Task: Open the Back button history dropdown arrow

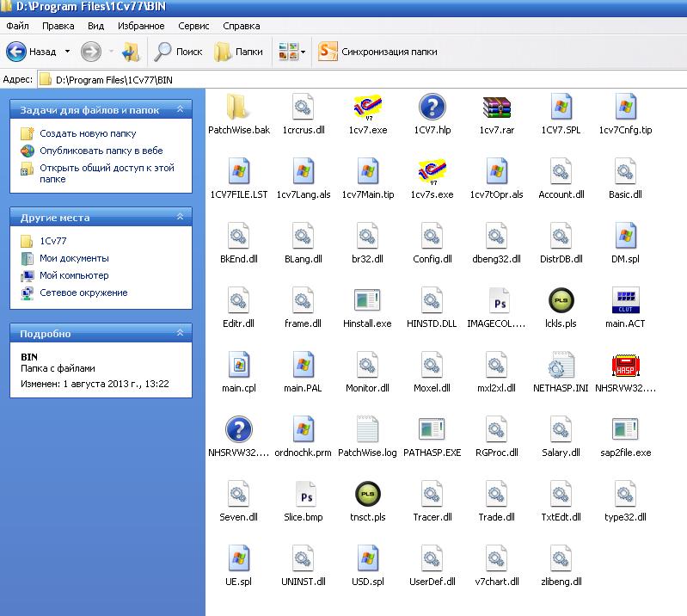Action: [68, 52]
